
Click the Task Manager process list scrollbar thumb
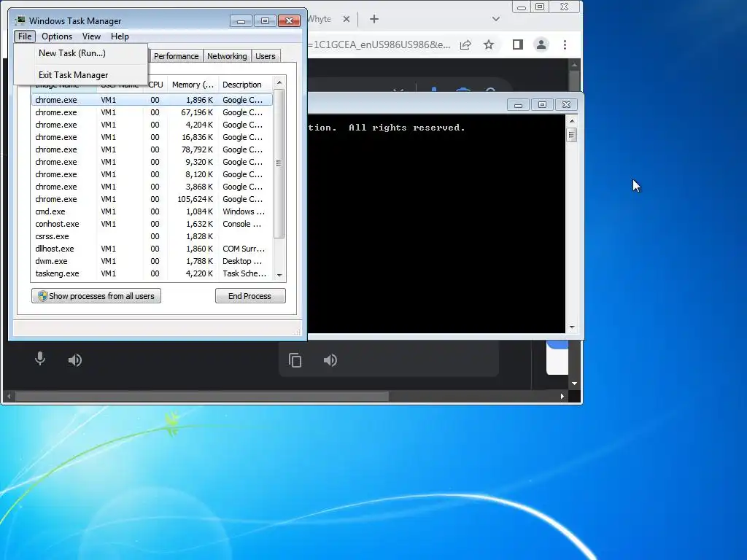coord(279,163)
